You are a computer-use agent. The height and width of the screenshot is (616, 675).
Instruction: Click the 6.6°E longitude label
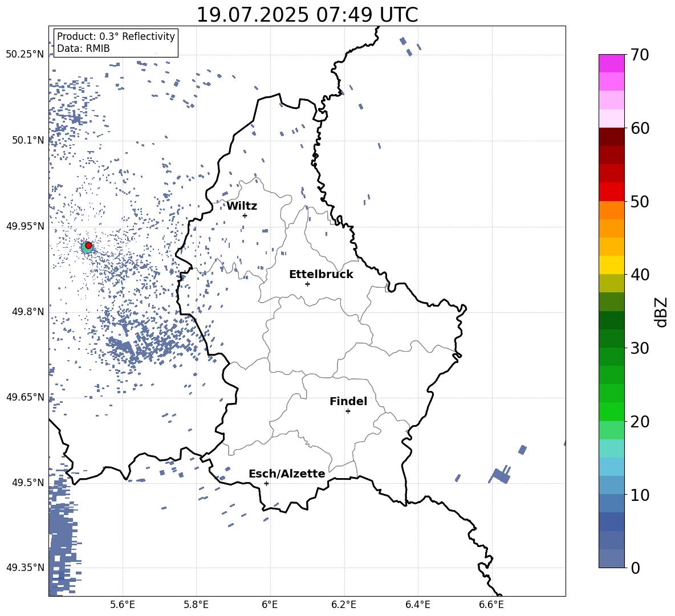[x=491, y=605]
